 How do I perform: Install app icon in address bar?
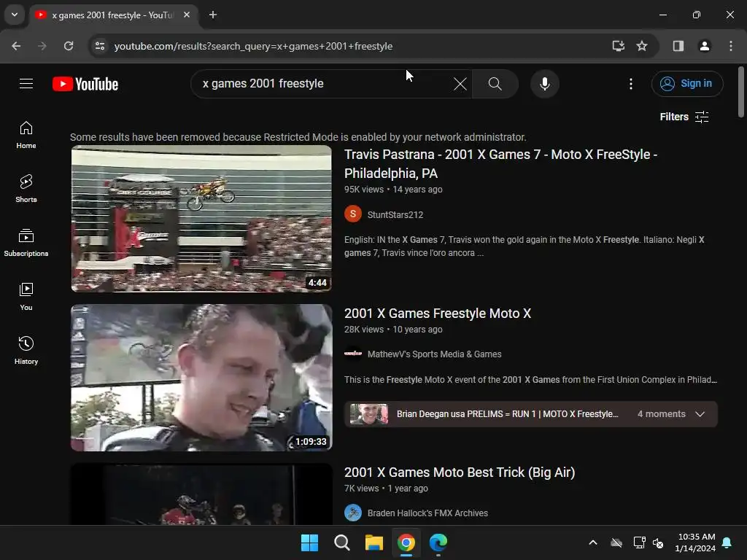tap(619, 46)
